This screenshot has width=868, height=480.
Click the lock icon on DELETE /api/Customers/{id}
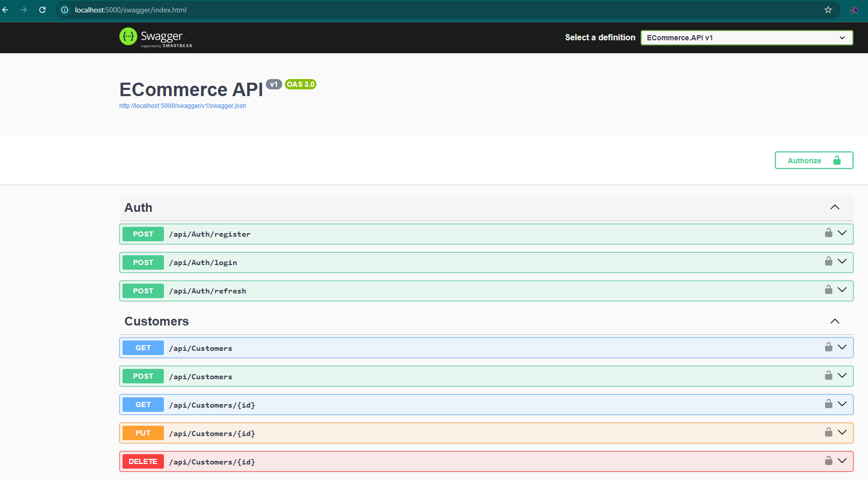click(x=828, y=461)
